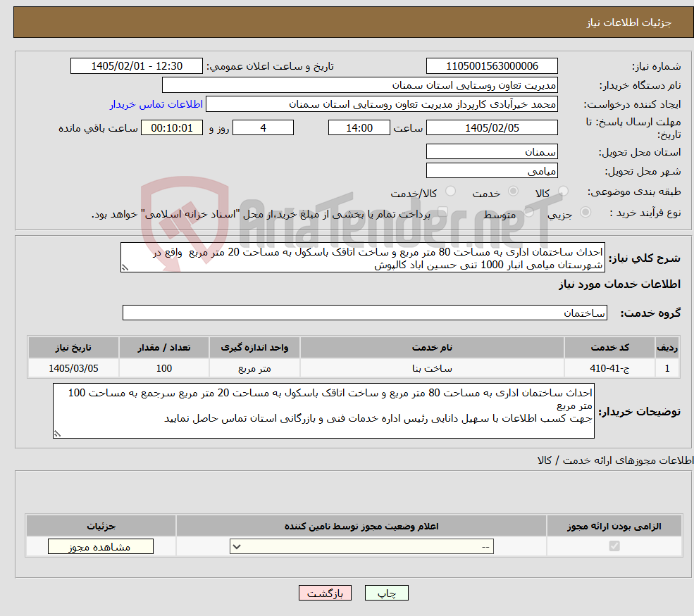Click the چاپ (print) button
The width and height of the screenshot is (694, 616).
386,593
